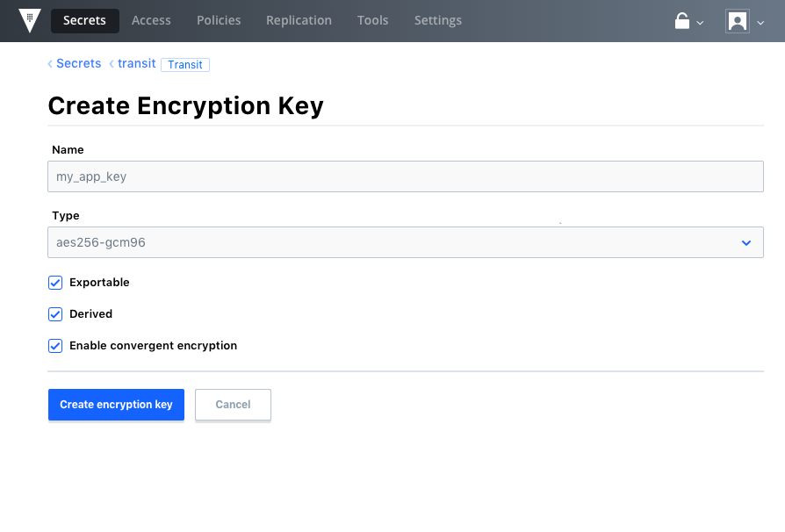
Task: Uncheck the Exportable checkbox
Action: 55,283
